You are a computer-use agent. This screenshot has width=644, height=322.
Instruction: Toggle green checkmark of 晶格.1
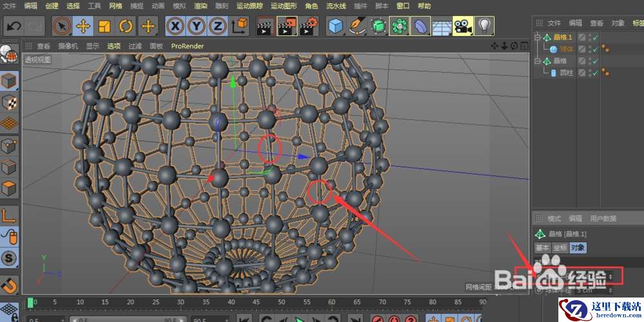(596, 37)
